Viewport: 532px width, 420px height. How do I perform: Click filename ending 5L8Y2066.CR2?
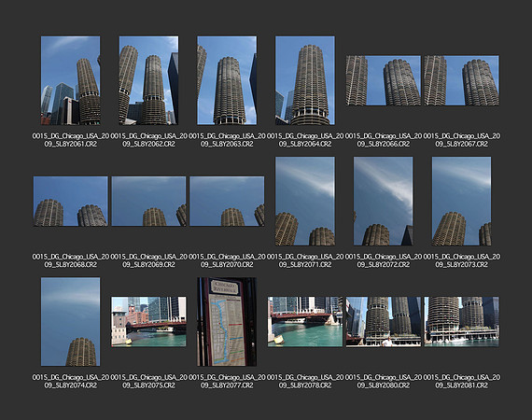point(384,140)
